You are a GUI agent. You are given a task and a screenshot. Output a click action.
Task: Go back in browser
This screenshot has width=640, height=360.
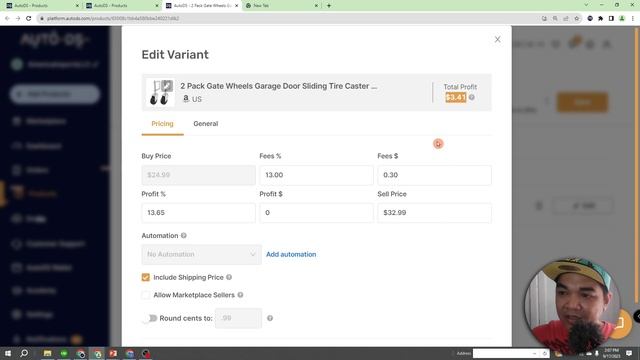(7, 18)
